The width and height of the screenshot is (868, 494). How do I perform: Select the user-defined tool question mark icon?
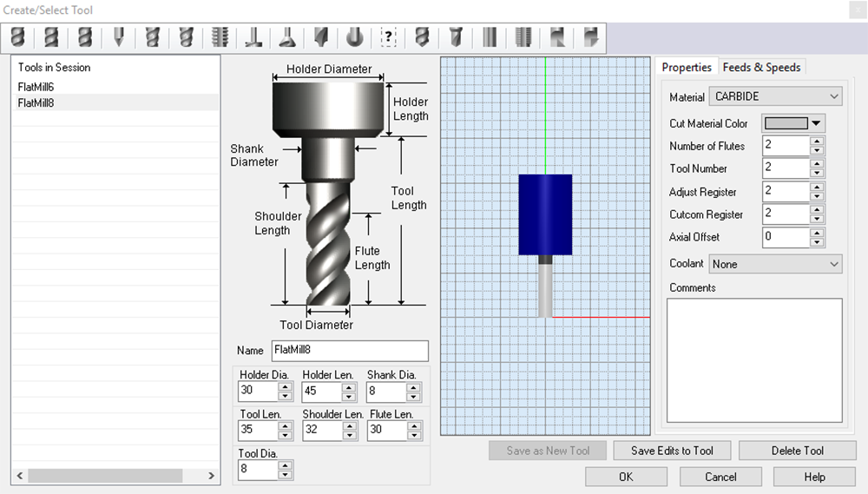point(389,37)
